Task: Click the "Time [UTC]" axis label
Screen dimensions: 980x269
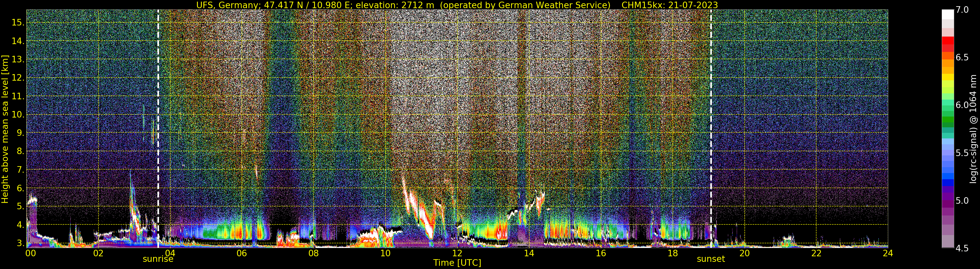Action: click(457, 263)
